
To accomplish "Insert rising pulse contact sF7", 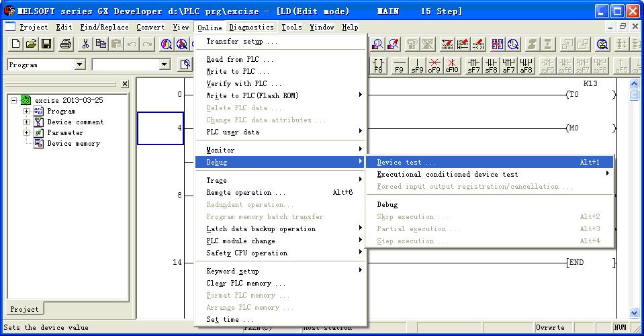I will click(473, 65).
